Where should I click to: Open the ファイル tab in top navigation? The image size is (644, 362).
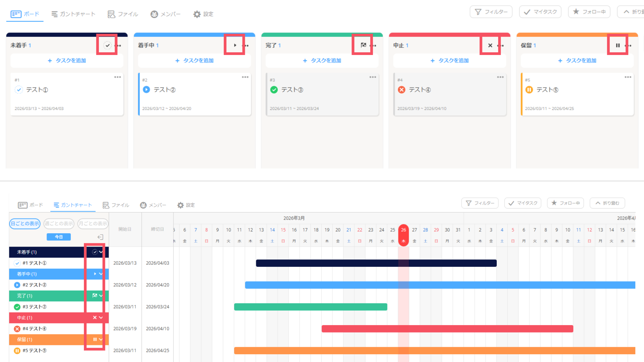pos(123,14)
